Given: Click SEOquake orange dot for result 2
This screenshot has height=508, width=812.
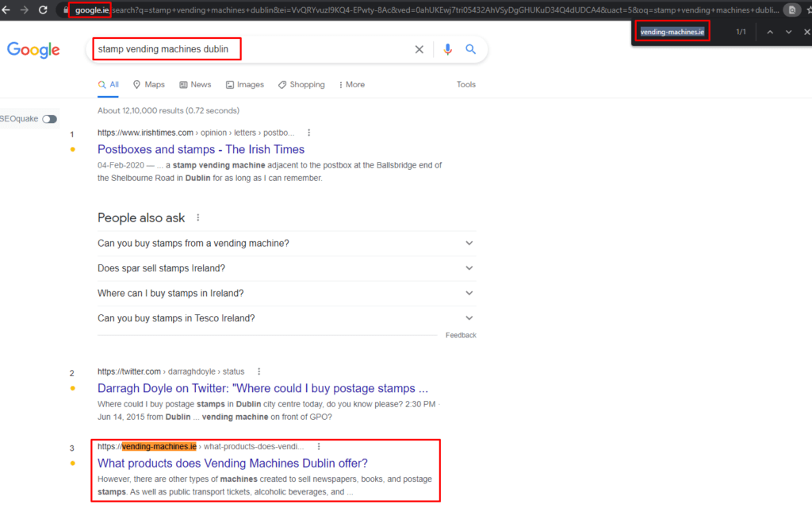Looking at the screenshot, I should (x=72, y=388).
